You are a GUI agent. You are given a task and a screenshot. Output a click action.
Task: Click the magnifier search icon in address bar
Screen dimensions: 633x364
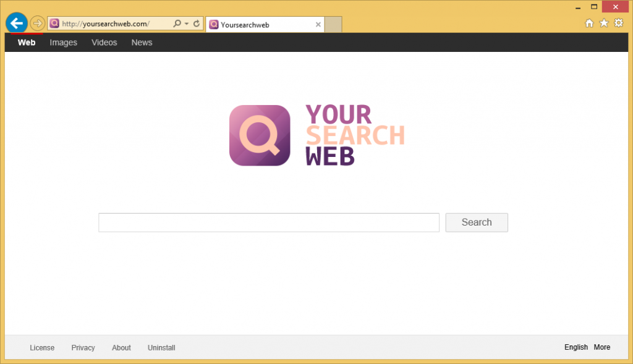coord(177,23)
